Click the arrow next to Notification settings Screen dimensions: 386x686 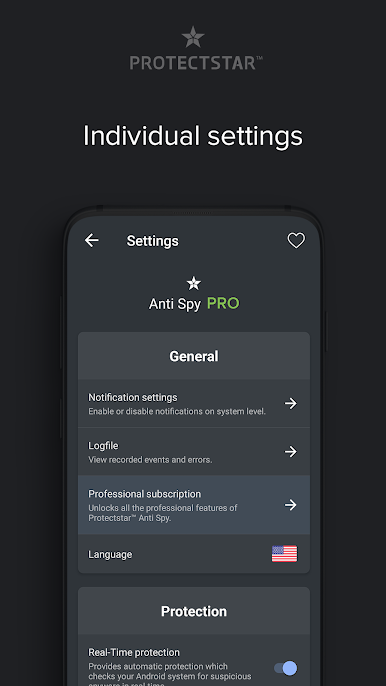[x=291, y=403]
